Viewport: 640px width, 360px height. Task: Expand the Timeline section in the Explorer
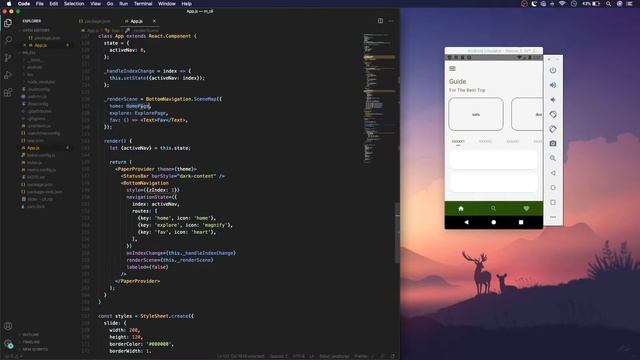[x=31, y=342]
